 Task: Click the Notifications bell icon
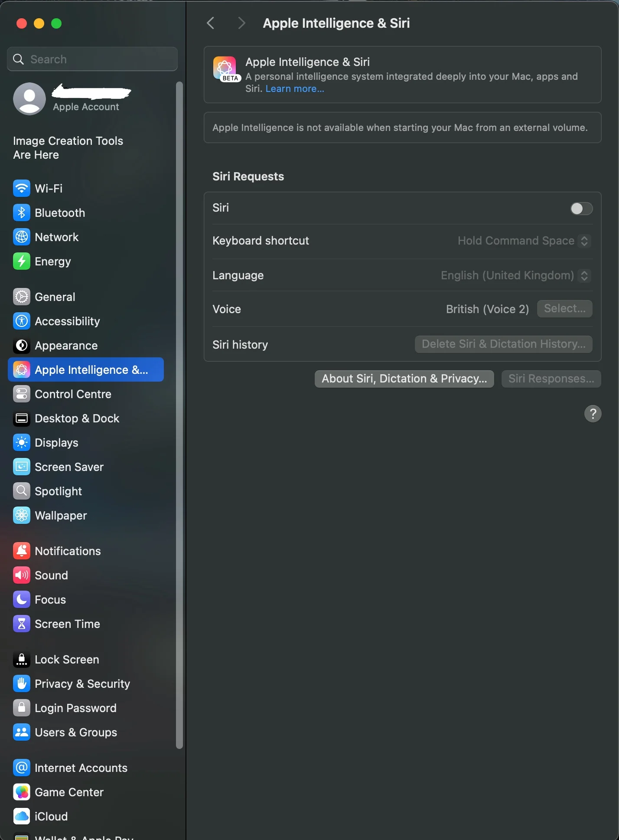[22, 551]
